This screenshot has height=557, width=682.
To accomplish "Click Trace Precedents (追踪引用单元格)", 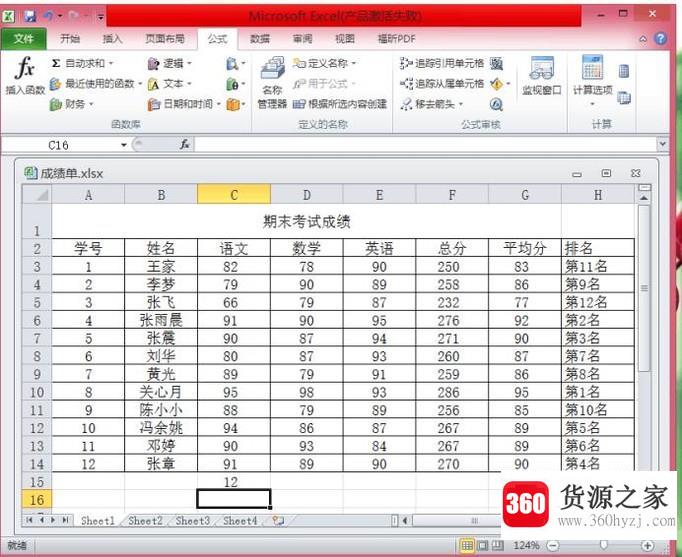I will pyautogui.click(x=441, y=63).
